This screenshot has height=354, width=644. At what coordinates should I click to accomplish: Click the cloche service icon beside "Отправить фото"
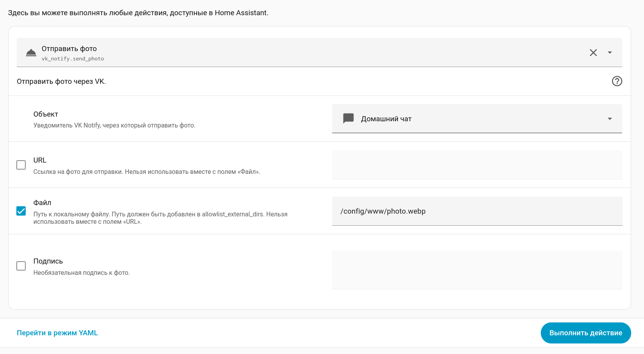31,52
